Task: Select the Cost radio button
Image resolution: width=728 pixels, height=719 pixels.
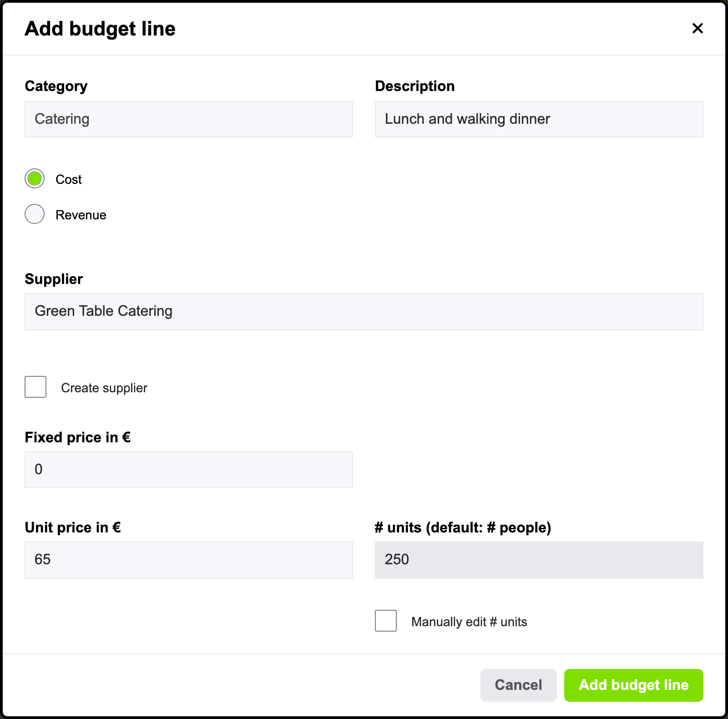Action: point(35,178)
